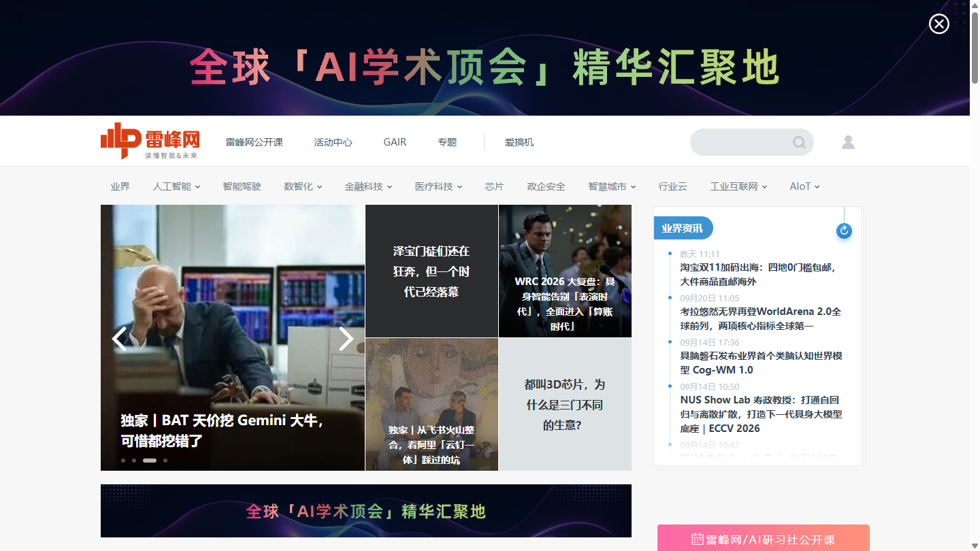Expand the 工业互联网 dropdown
This screenshot has height=551, width=980.
(738, 186)
